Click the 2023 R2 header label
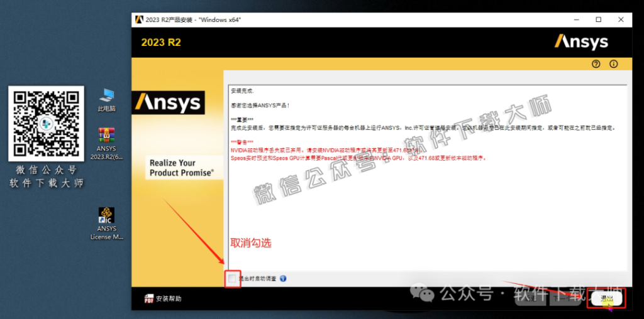This screenshot has width=644, height=319. click(161, 43)
